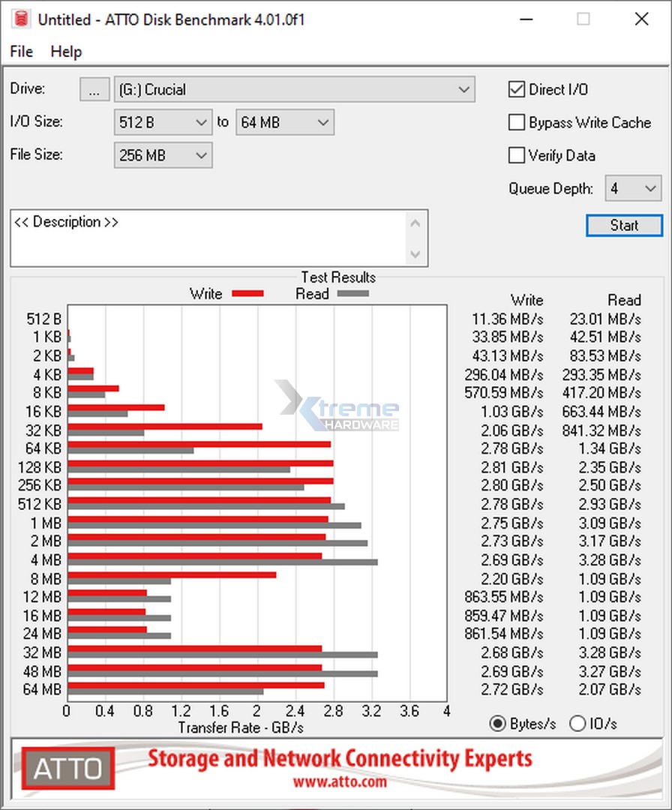Maximize the benchmark window

(x=583, y=19)
